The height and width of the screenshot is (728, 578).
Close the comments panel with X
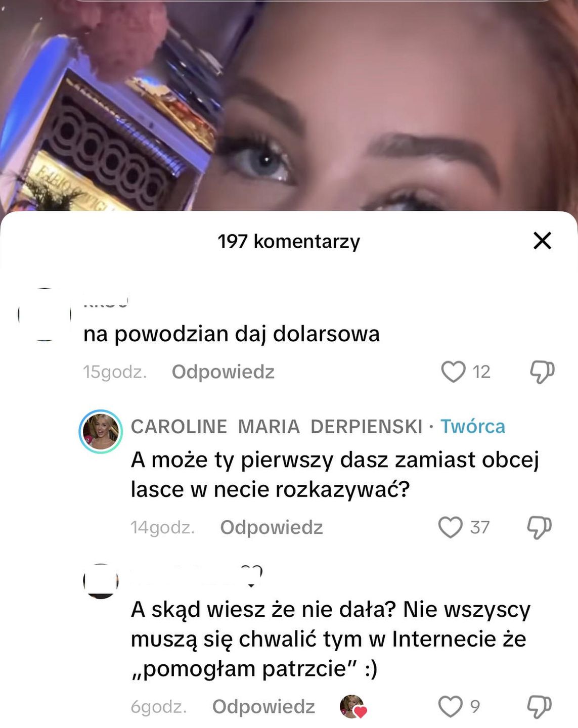coord(542,241)
